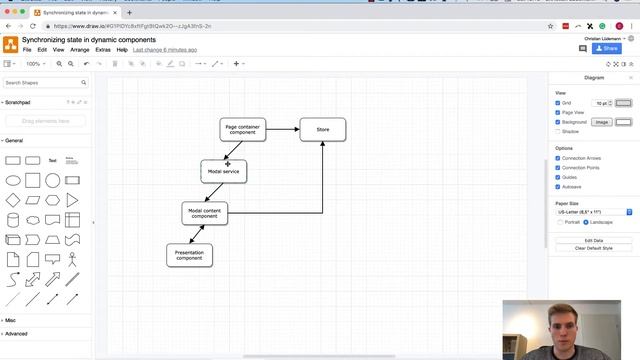This screenshot has height=360, width=640.
Task: Select the actor stick figure shape
Action: [x=72, y=259]
